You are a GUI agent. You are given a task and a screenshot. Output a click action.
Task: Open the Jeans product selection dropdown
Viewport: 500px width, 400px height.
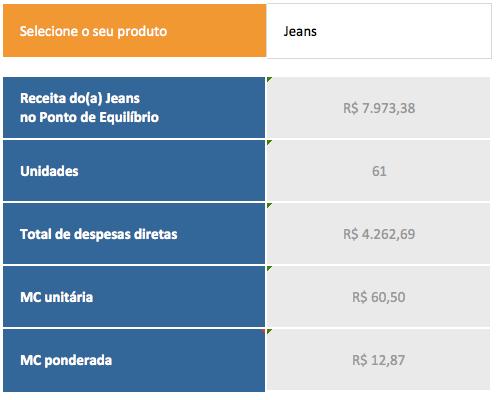(379, 31)
